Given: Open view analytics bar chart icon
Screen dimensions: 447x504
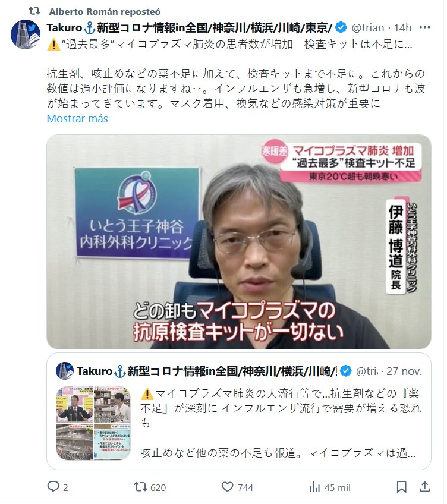Looking at the screenshot, I should coord(315,487).
